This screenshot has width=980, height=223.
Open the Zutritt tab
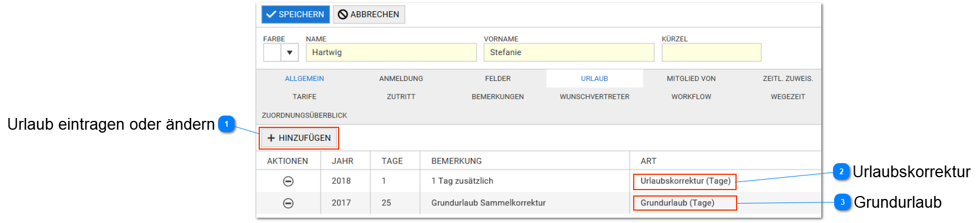pos(401,97)
